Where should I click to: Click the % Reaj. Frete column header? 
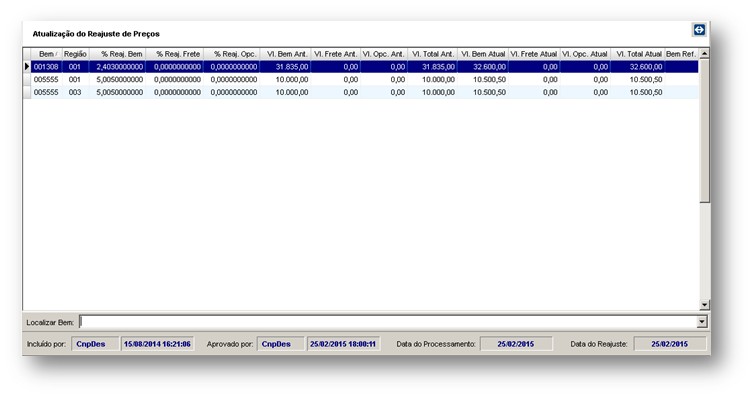[x=174, y=54]
